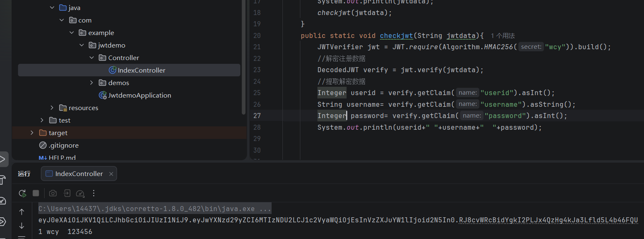The height and width of the screenshot is (239, 644).
Task: Click the checkjwt method name on line 20
Action: tap(396, 35)
